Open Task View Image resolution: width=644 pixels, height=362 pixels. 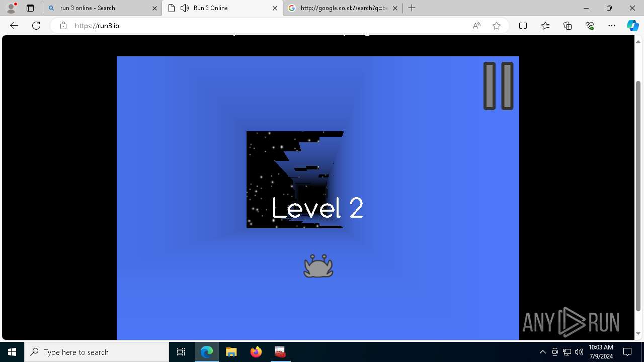pyautogui.click(x=181, y=352)
